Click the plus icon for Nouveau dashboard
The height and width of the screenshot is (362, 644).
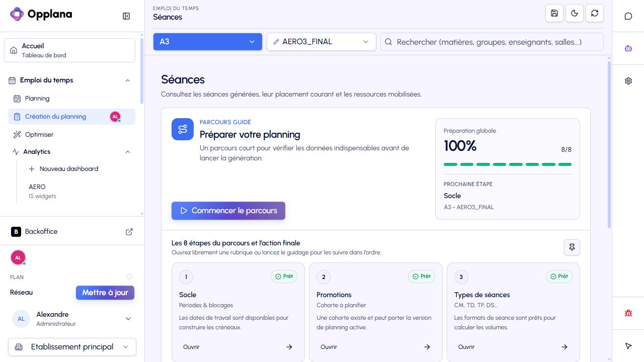click(32, 169)
